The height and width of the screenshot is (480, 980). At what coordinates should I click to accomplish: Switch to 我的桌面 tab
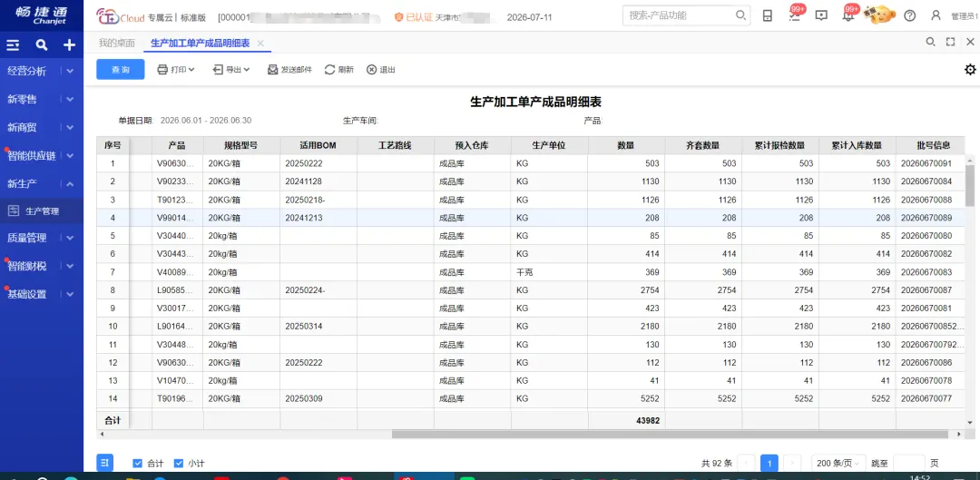pyautogui.click(x=117, y=44)
